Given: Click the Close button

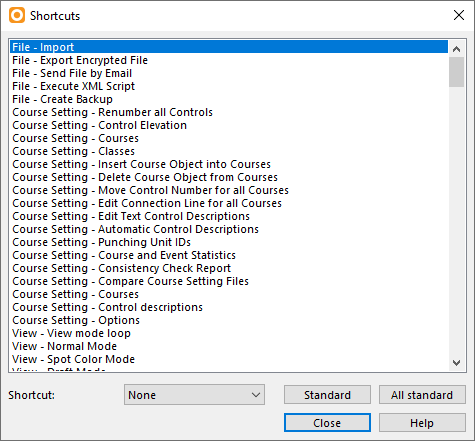Looking at the screenshot, I should tap(327, 423).
